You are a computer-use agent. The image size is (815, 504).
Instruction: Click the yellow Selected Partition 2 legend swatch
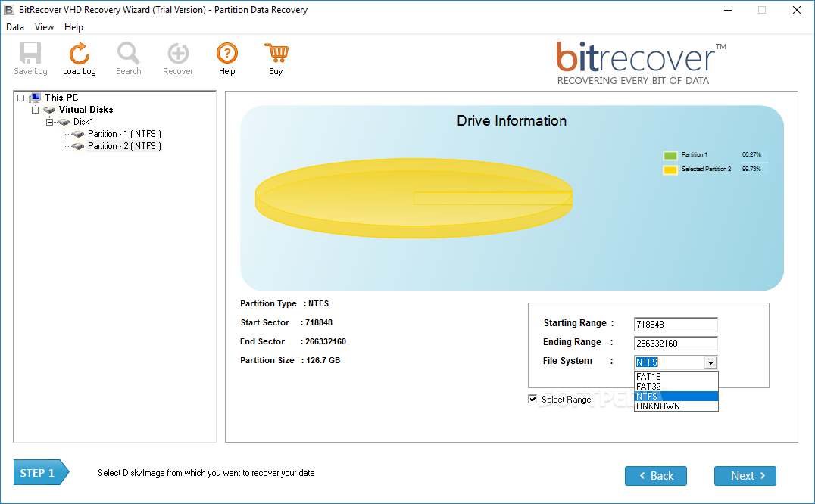(x=670, y=170)
